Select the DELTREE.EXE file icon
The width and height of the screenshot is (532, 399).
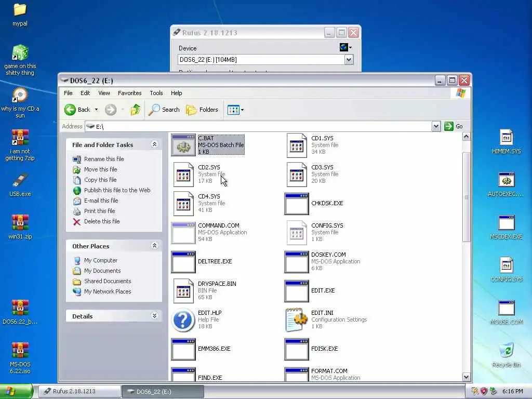(183, 262)
